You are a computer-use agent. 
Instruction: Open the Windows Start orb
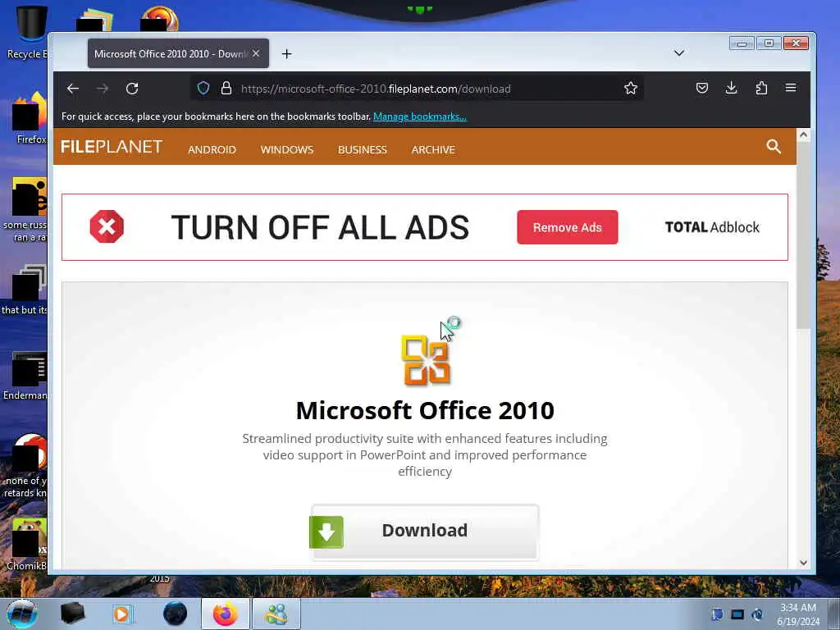click(22, 614)
